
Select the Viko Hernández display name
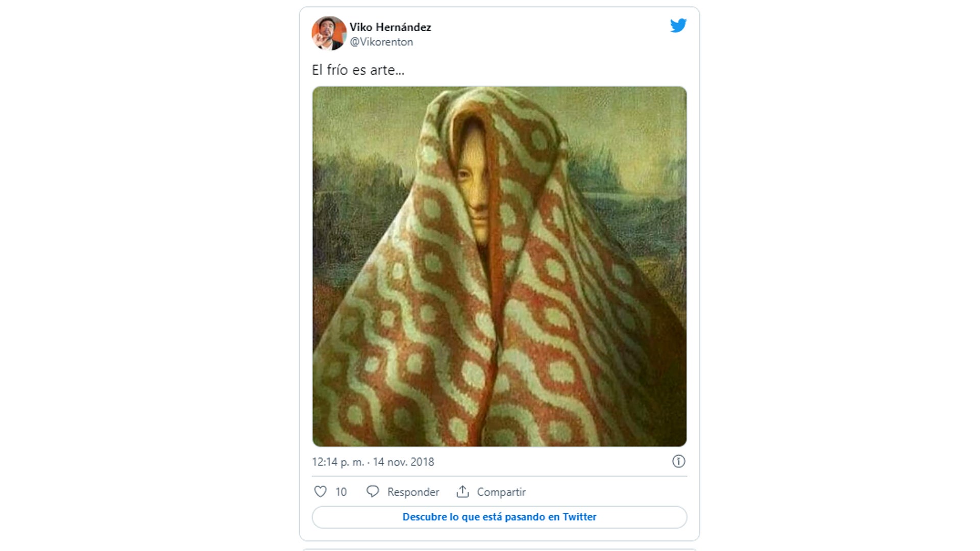(390, 28)
